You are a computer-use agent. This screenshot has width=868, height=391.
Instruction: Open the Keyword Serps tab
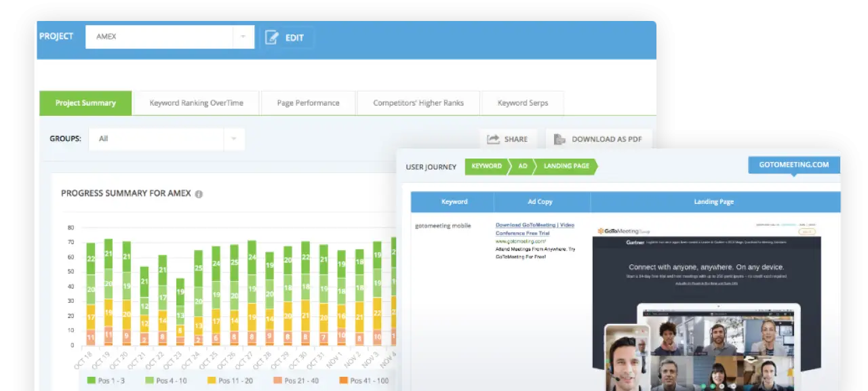click(522, 103)
